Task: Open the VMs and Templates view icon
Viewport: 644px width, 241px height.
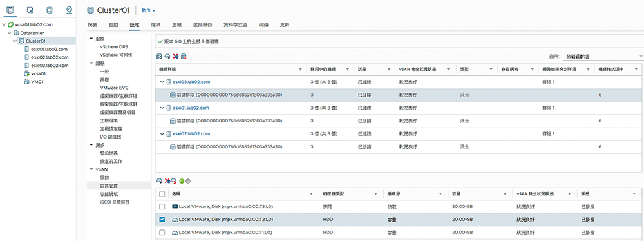Action: (x=30, y=10)
